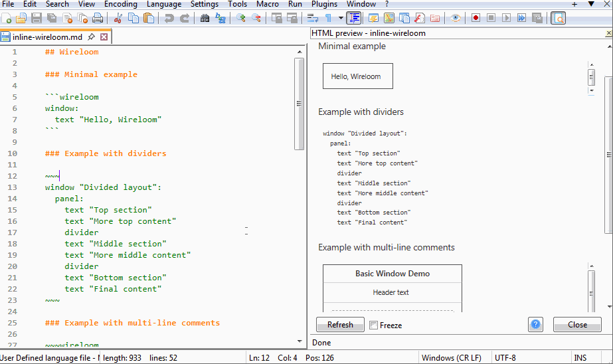This screenshot has width=613, height=364.
Task: Click line 12 tilde fence in editor
Action: pos(52,176)
